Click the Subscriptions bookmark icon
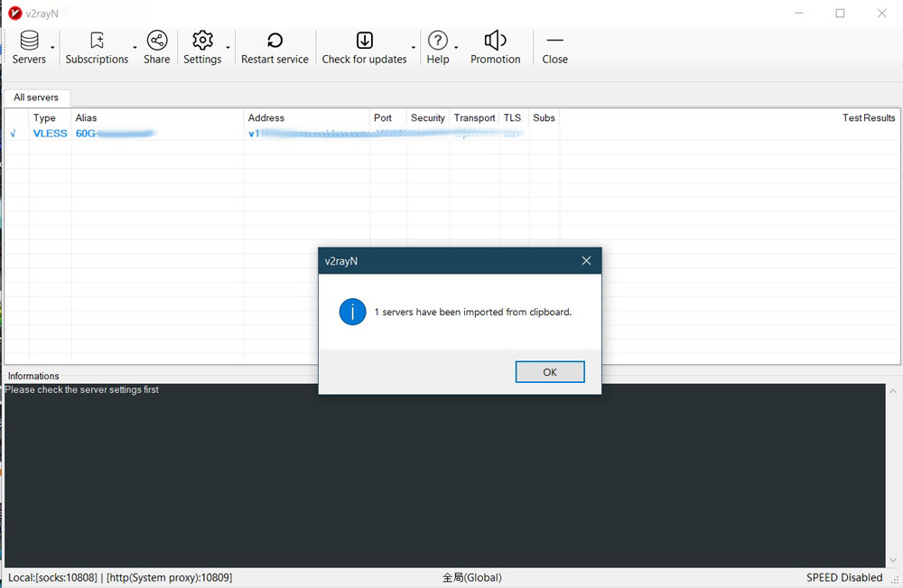Viewport: 903px width, 588px height. pyautogui.click(x=97, y=41)
